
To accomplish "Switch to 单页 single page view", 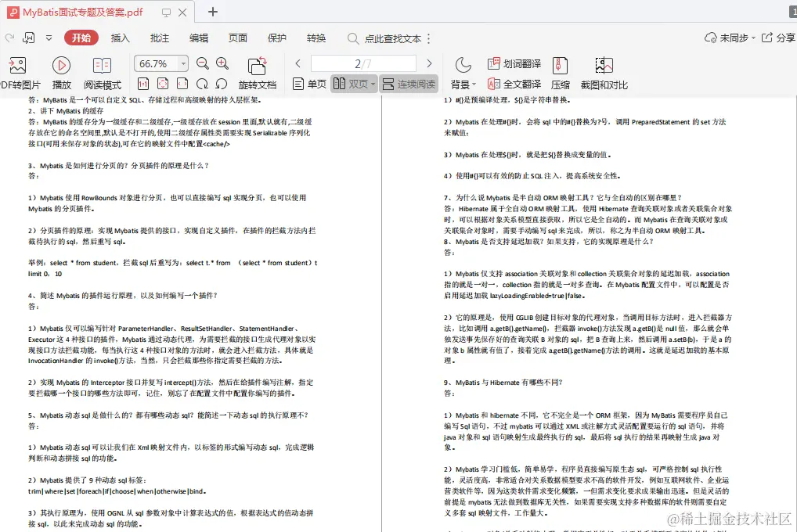I will pyautogui.click(x=309, y=84).
